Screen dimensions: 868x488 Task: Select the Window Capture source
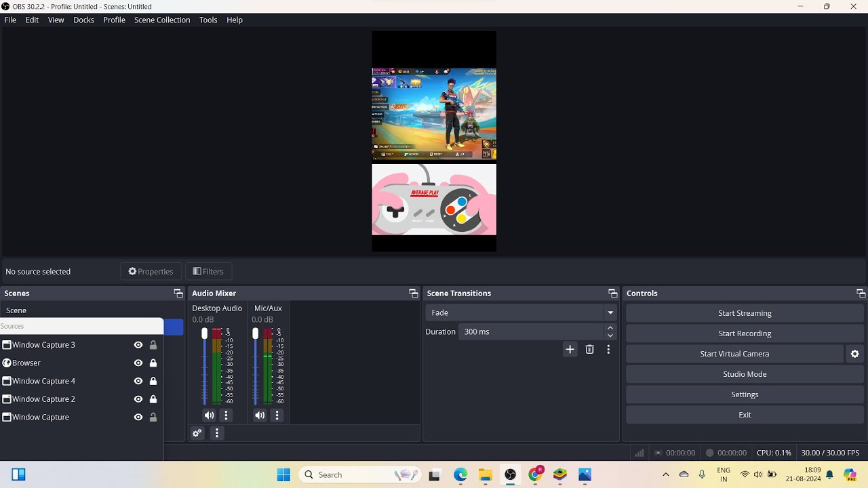[x=81, y=418]
